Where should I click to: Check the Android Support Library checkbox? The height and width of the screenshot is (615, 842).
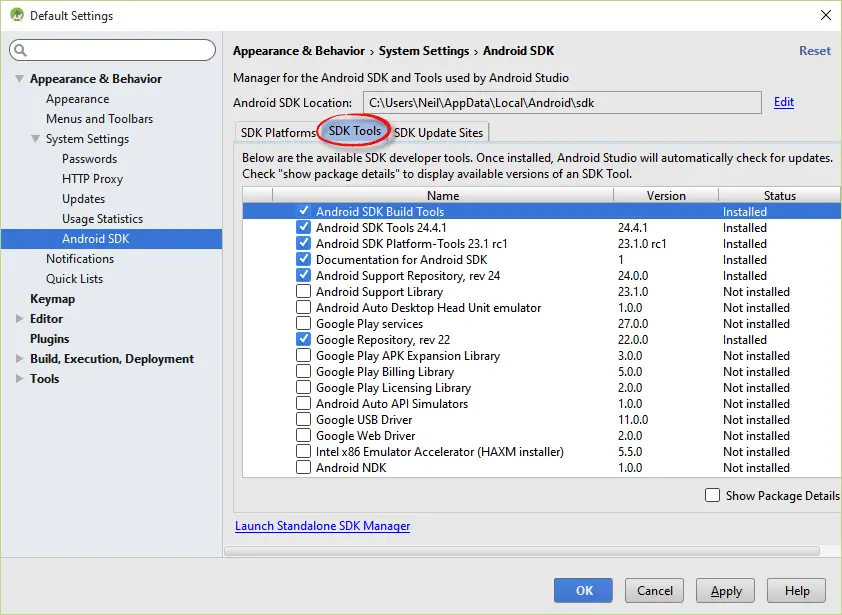click(x=303, y=292)
